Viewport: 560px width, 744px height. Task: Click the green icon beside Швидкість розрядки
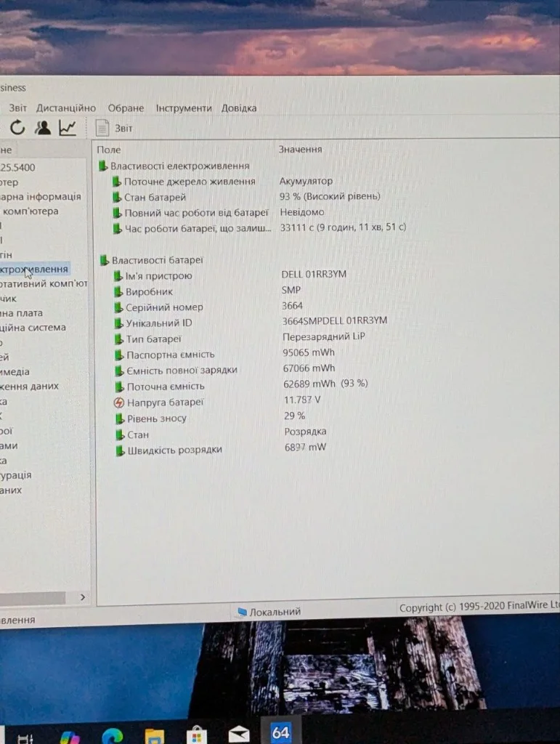point(121,450)
